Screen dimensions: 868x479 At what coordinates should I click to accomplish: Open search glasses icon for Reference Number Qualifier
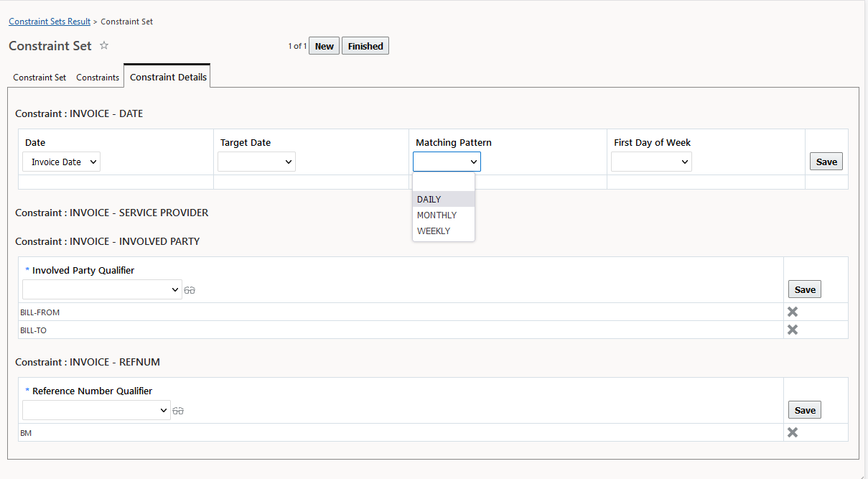pos(178,411)
